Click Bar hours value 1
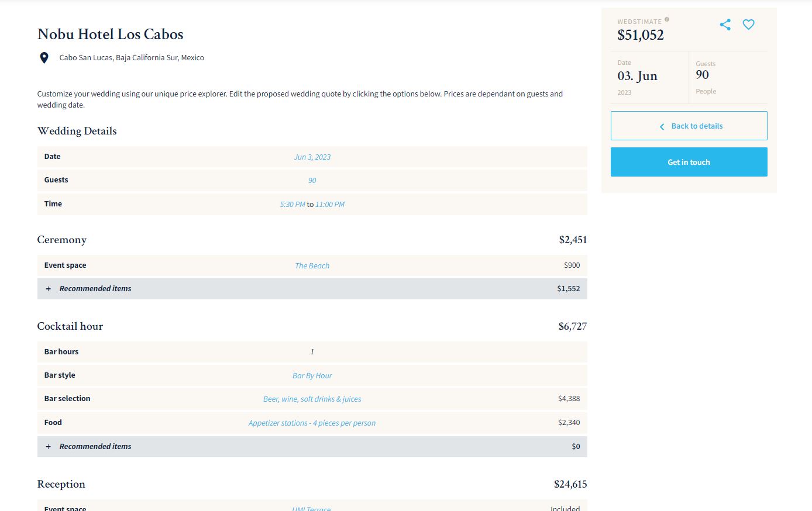This screenshot has height=511, width=812. coord(312,352)
